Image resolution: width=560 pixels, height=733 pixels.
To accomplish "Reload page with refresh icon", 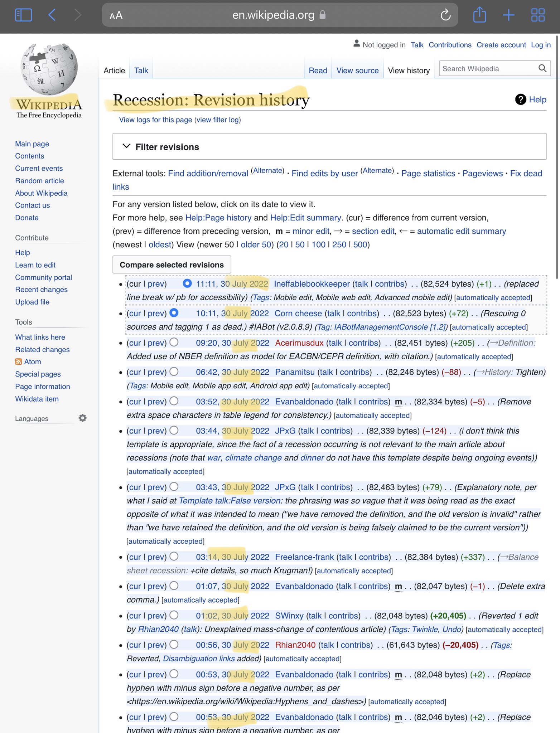I will [x=445, y=15].
